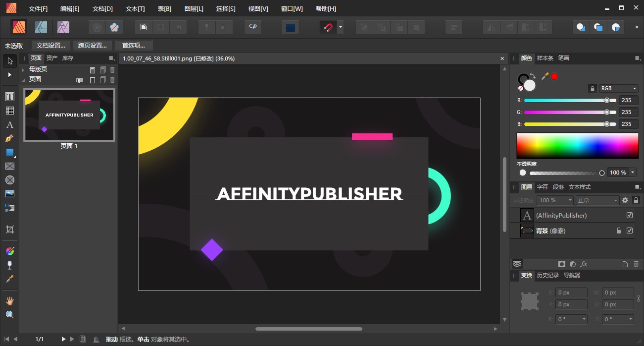Click the color panel eyedropper picker
Screen dimensions: 644x346
[x=545, y=76]
